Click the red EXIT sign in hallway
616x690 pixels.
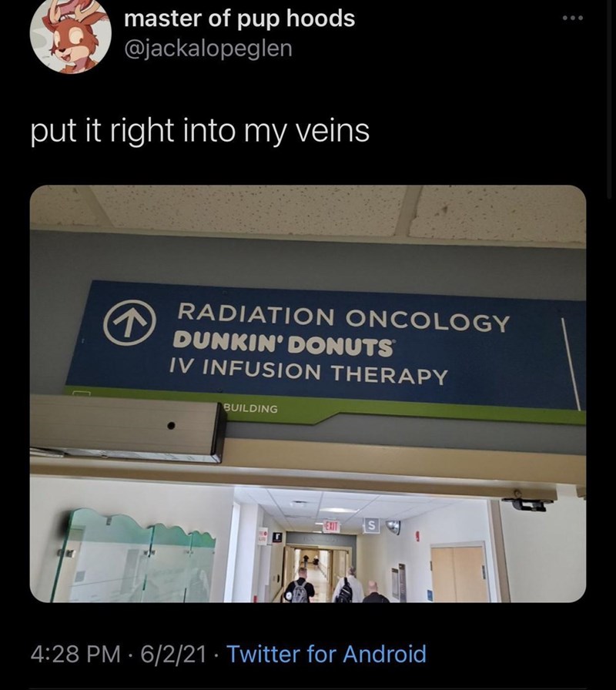(x=331, y=526)
